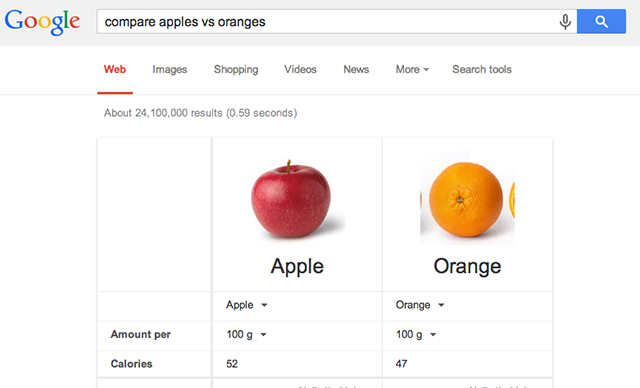Open the Videos tab
Image resolution: width=640 pixels, height=388 pixels.
(300, 69)
